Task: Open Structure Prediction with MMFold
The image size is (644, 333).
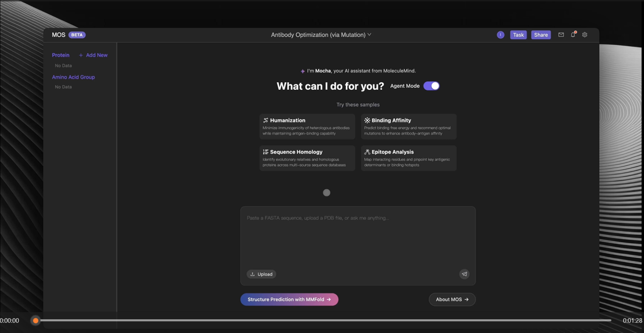Action: [289, 299]
